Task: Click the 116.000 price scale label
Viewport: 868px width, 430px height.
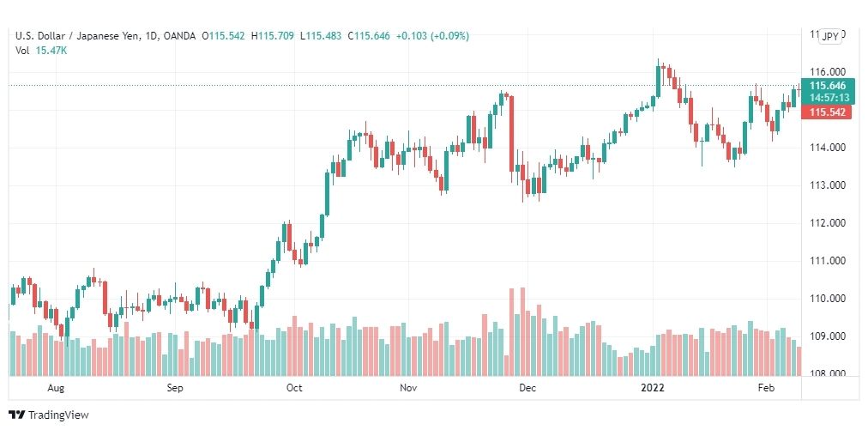Action: pos(828,72)
